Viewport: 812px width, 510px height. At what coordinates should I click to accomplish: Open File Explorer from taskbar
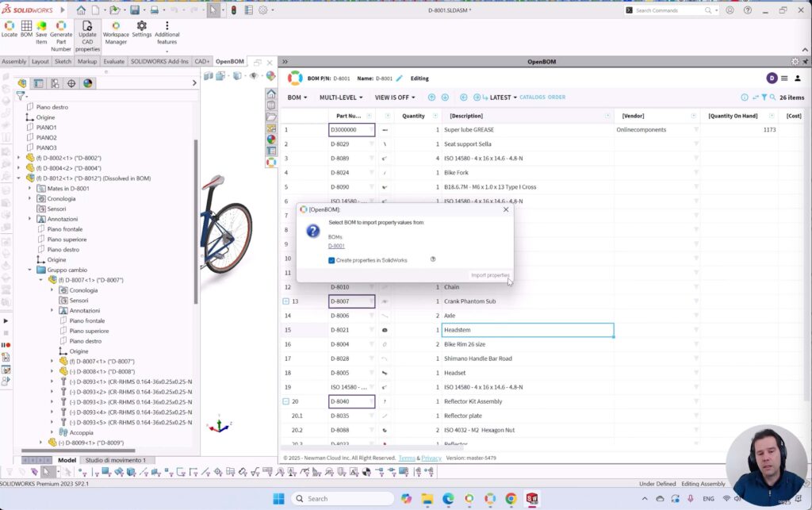point(427,499)
